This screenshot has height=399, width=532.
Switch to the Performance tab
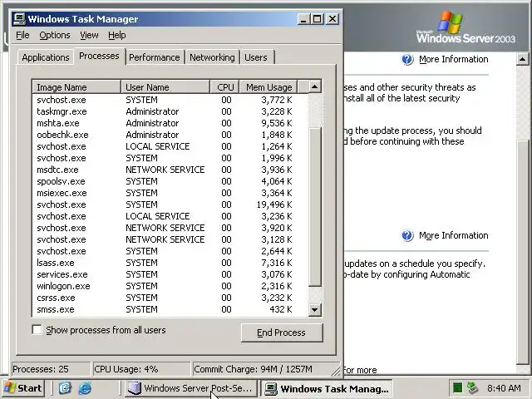click(155, 57)
